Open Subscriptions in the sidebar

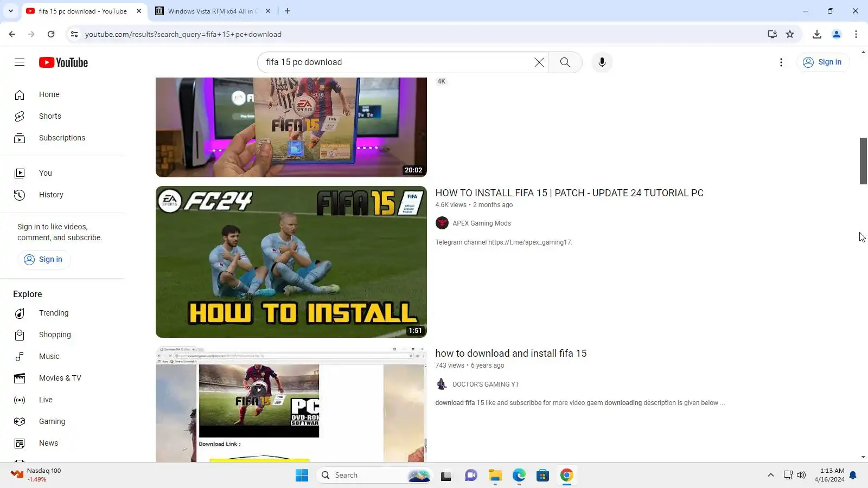click(63, 138)
